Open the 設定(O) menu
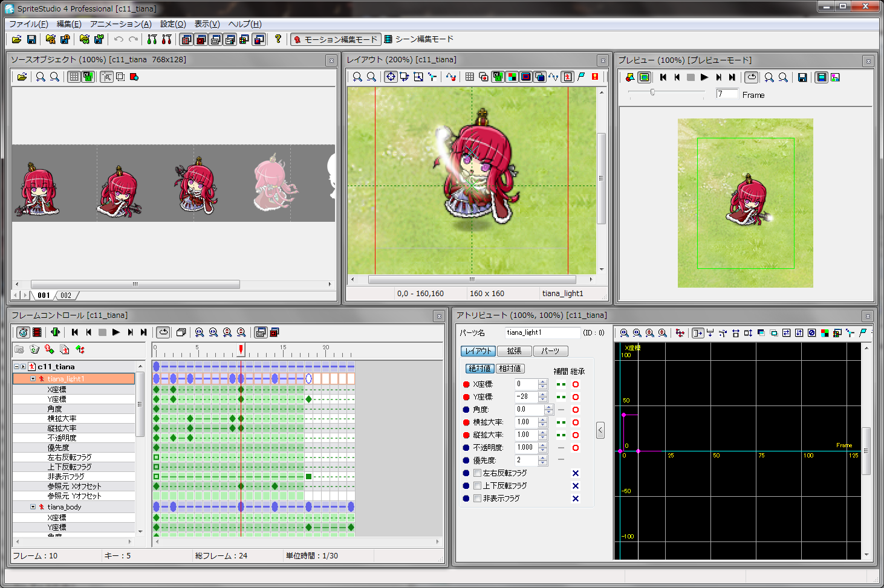The image size is (884, 588). (173, 24)
